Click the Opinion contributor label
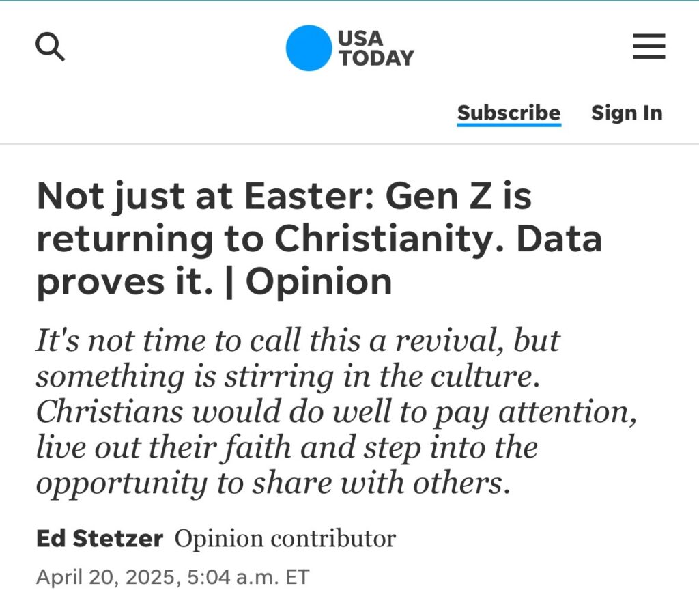699x616 pixels. pyautogui.click(x=285, y=539)
